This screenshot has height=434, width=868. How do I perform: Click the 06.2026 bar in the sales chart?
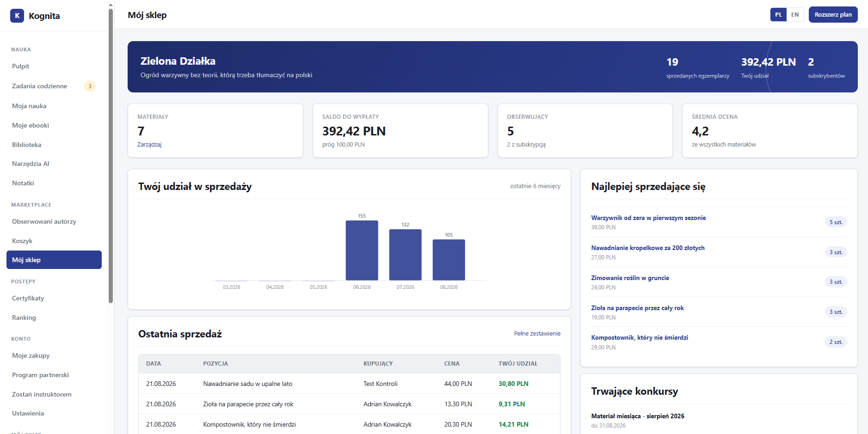(362, 251)
